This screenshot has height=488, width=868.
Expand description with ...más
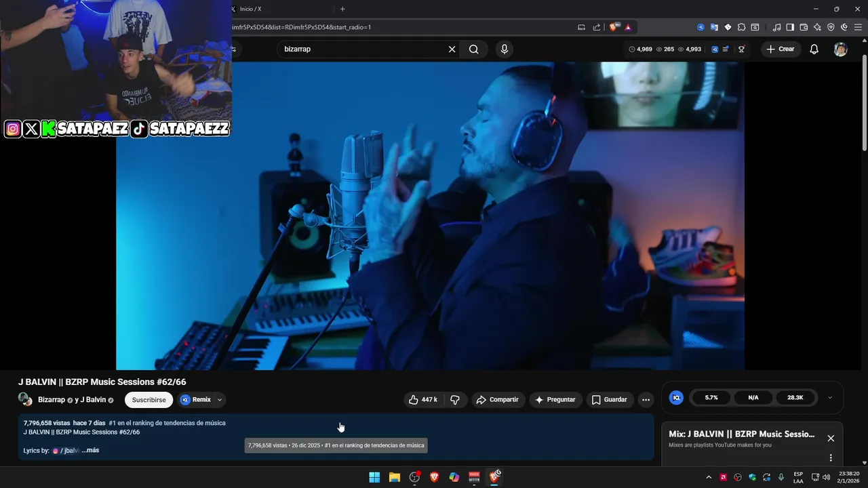[90, 450]
